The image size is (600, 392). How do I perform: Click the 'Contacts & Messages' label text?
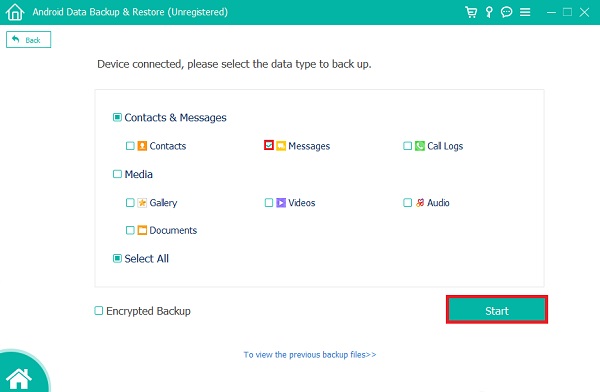tap(175, 118)
